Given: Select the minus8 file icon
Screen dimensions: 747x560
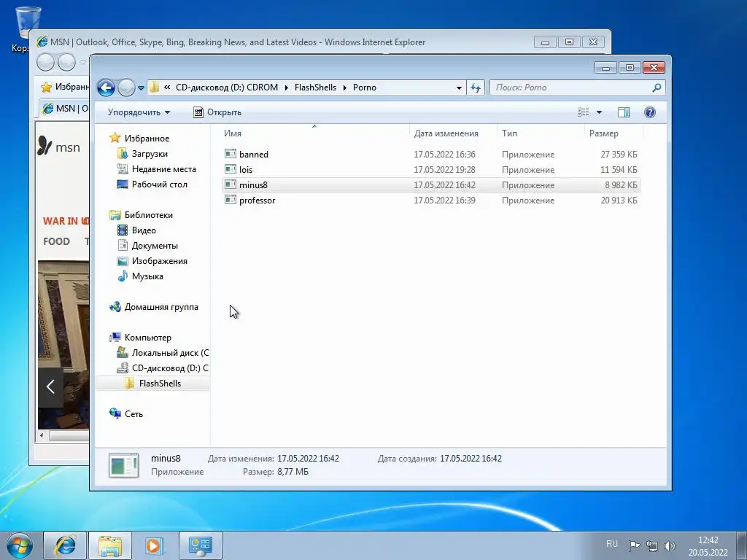Looking at the screenshot, I should 231,184.
